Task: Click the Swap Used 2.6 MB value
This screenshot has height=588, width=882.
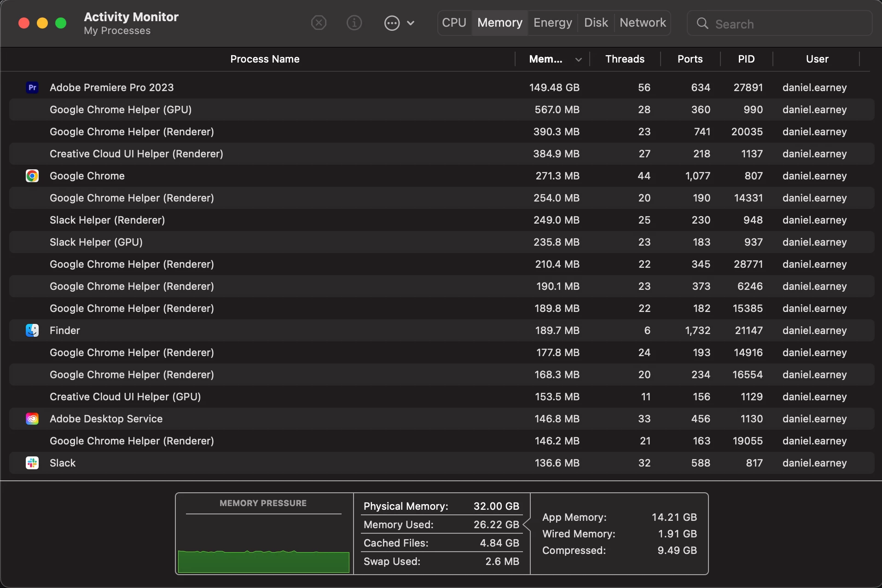Action: (x=502, y=561)
